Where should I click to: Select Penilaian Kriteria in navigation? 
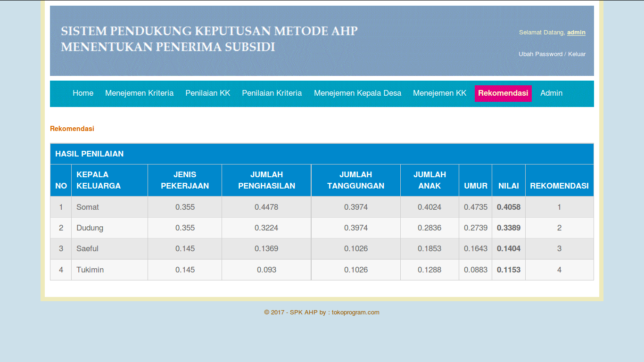click(x=272, y=93)
